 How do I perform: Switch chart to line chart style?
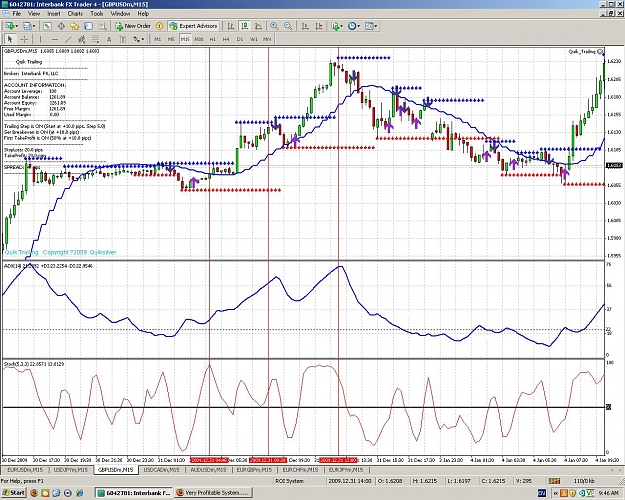tap(258, 26)
